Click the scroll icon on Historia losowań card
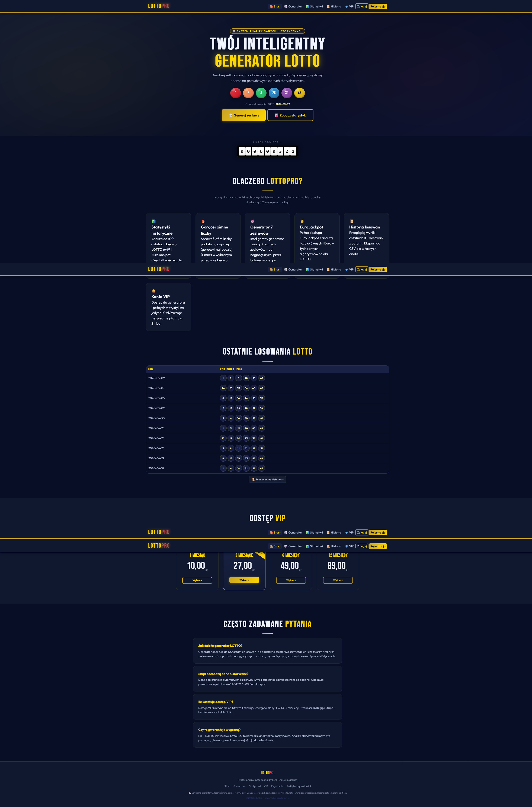 pos(351,221)
